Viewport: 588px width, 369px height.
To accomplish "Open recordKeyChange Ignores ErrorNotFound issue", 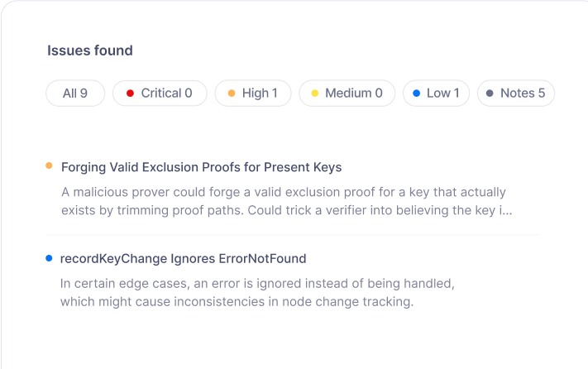I will [x=184, y=258].
